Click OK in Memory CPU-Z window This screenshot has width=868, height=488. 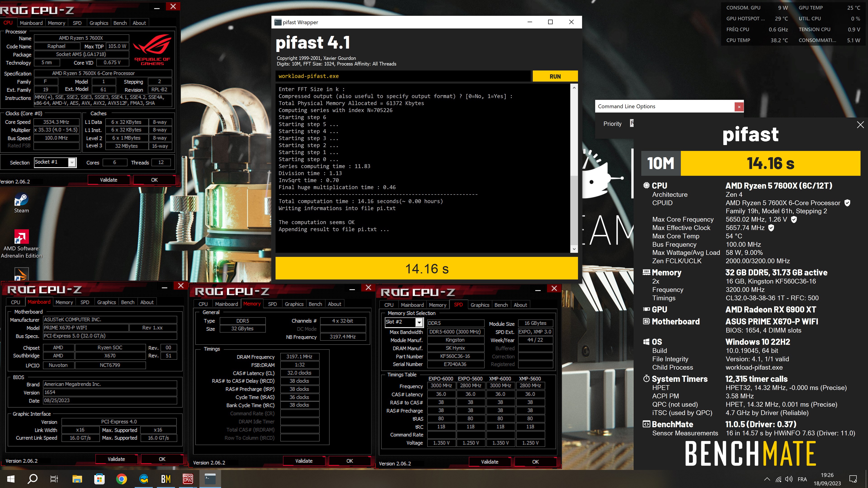(350, 461)
